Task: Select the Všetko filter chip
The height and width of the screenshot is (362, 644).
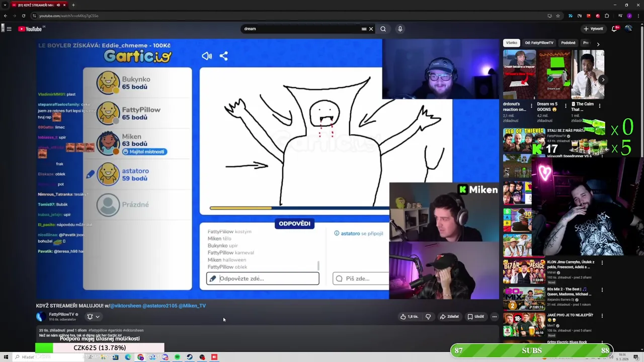Action: coord(511,43)
